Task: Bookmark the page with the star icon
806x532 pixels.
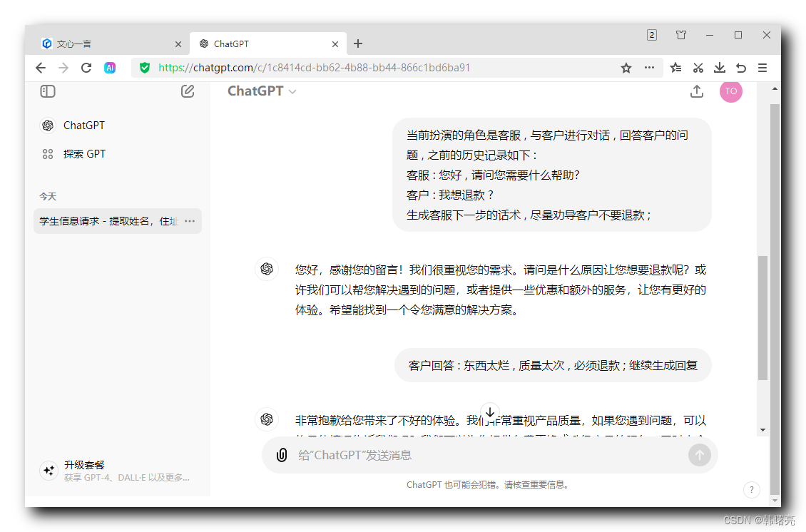Action: click(x=626, y=68)
